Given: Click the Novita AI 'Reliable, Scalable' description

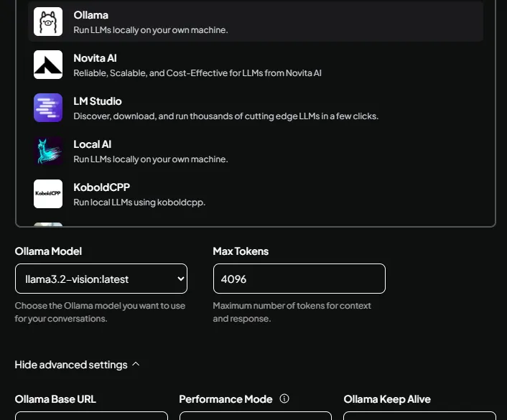Looking at the screenshot, I should pos(197,73).
